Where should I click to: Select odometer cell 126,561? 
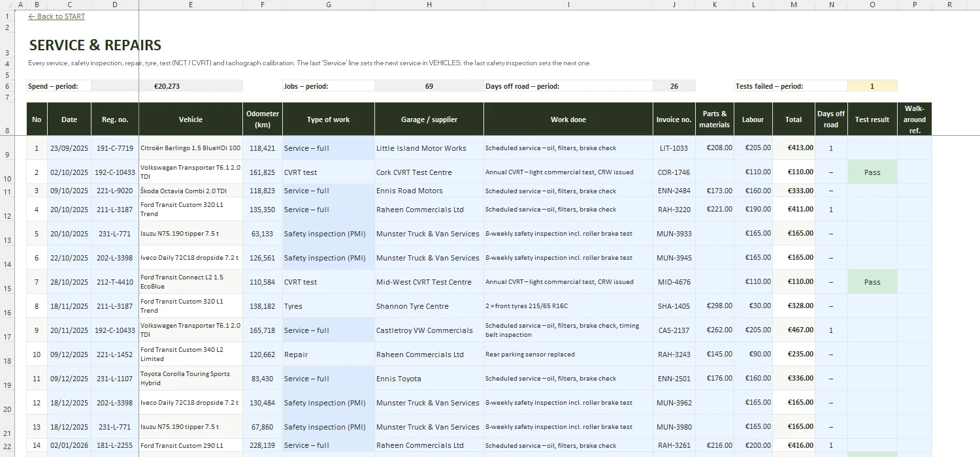pos(263,258)
